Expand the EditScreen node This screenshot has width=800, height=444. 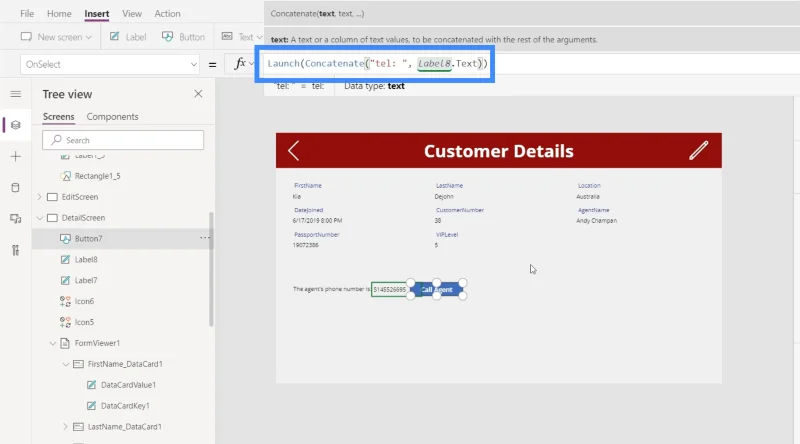(x=40, y=197)
